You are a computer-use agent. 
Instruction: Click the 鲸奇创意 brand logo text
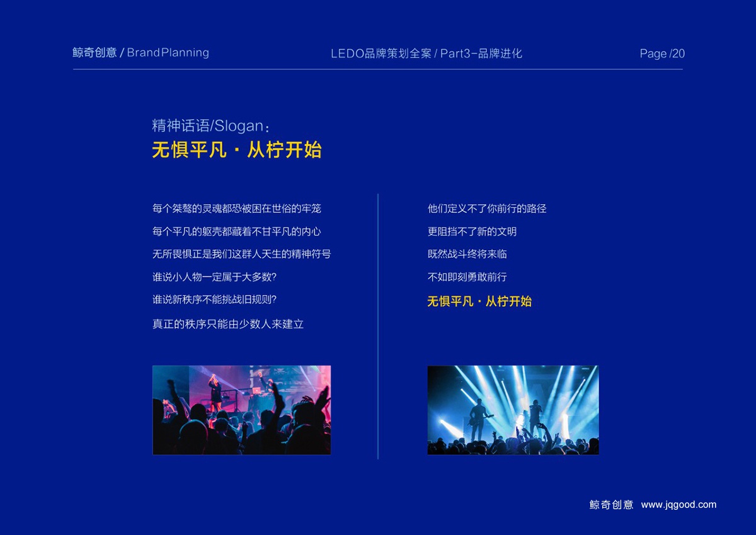pos(92,53)
